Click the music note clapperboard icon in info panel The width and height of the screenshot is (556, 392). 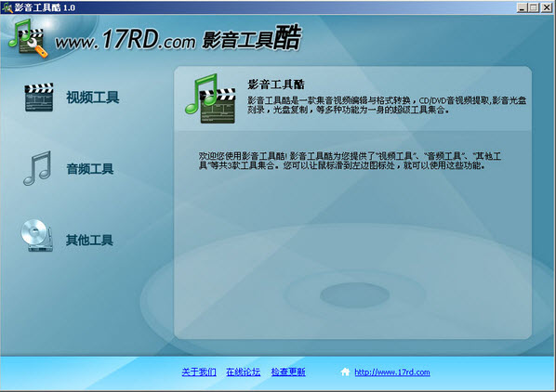210,98
